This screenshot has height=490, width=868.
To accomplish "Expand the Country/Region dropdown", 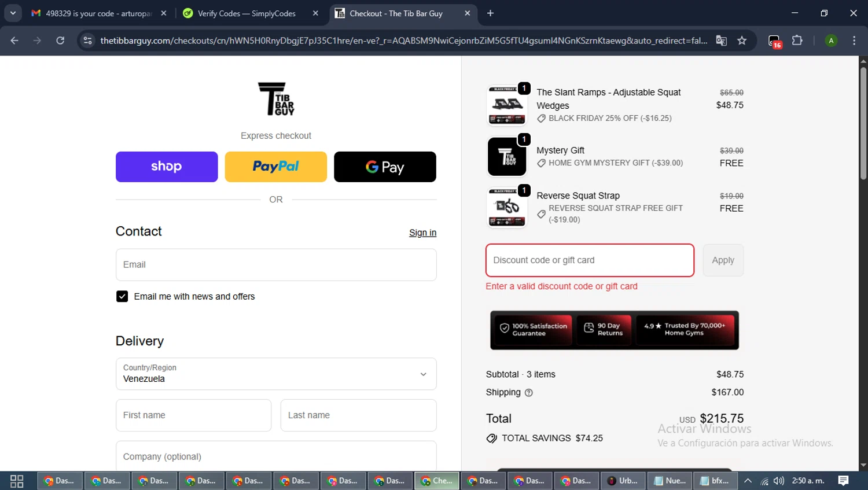I will pos(276,374).
